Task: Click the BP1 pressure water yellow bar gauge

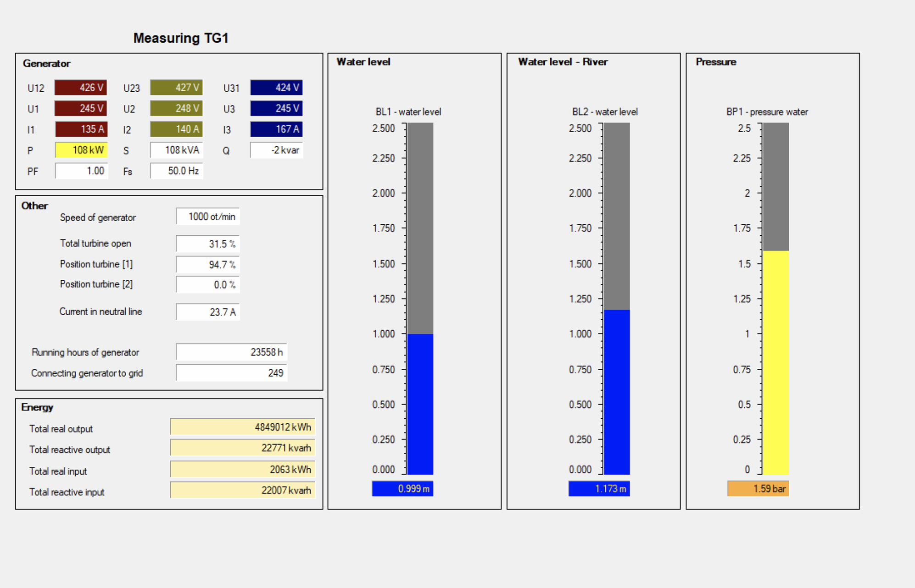Action: (x=776, y=299)
